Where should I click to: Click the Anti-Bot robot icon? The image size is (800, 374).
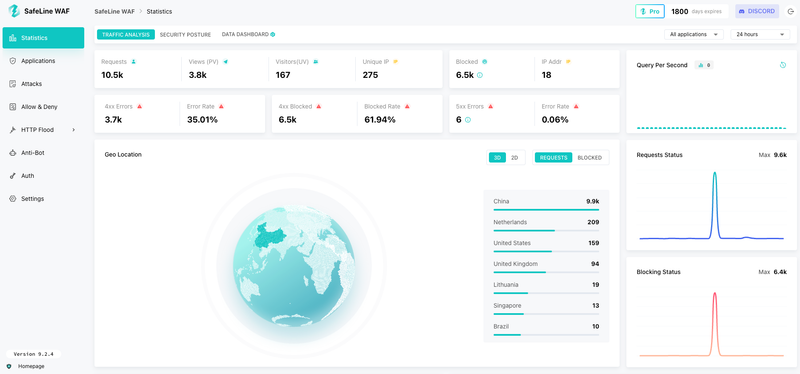pyautogui.click(x=13, y=153)
